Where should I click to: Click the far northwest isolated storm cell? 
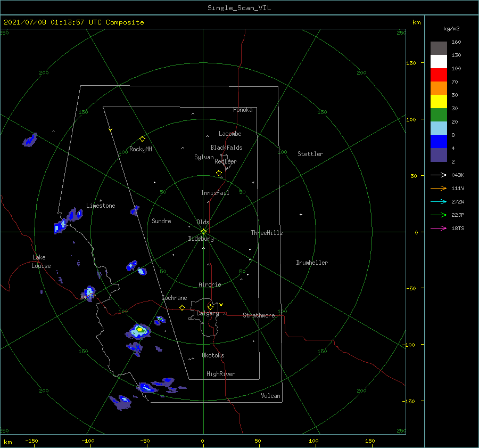[x=30, y=140]
